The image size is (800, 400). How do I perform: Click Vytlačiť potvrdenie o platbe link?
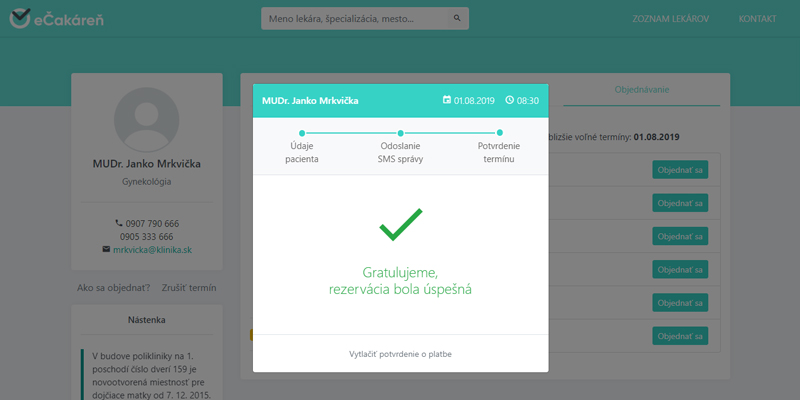(x=400, y=354)
